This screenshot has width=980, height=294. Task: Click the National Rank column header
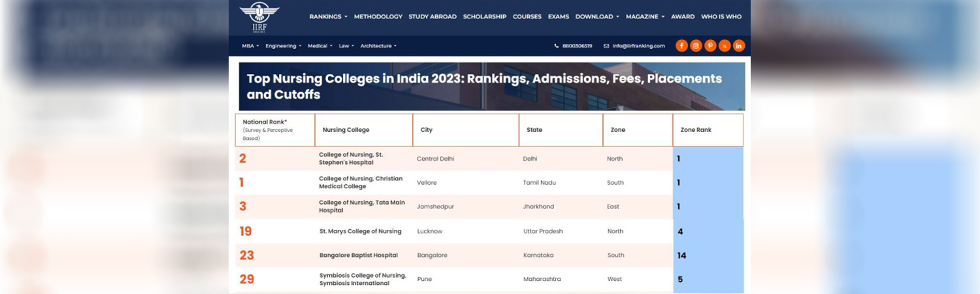coord(275,130)
